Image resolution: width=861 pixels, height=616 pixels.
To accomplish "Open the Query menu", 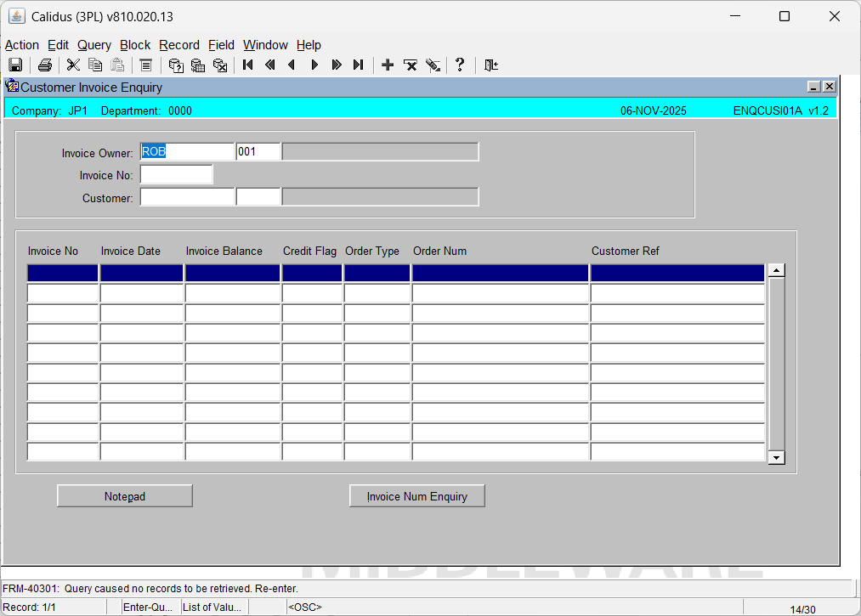I will [93, 45].
